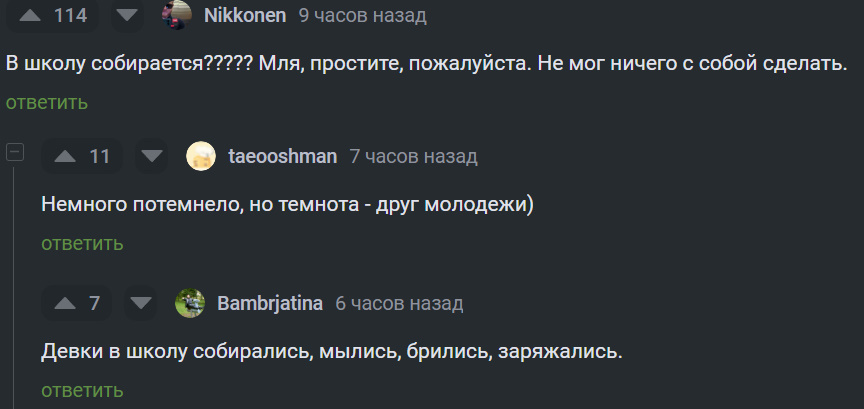Open Nikkonen's user profile link

click(245, 15)
